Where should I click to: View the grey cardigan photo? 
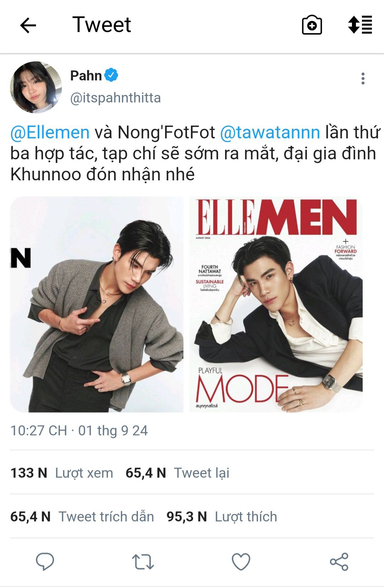(x=97, y=304)
